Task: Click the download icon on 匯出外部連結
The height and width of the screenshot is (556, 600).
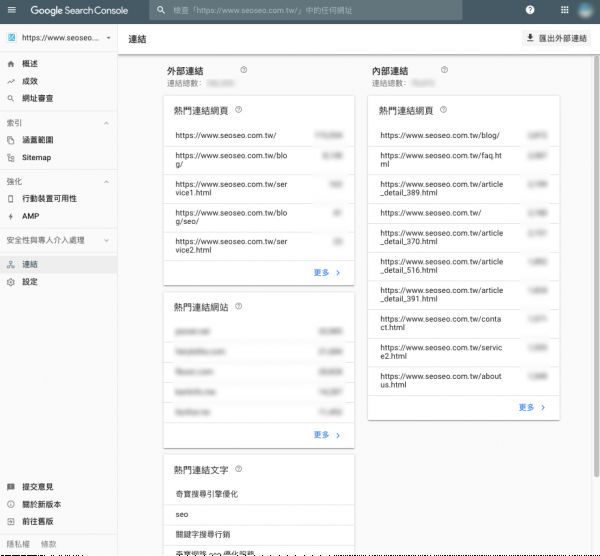Action: click(530, 38)
